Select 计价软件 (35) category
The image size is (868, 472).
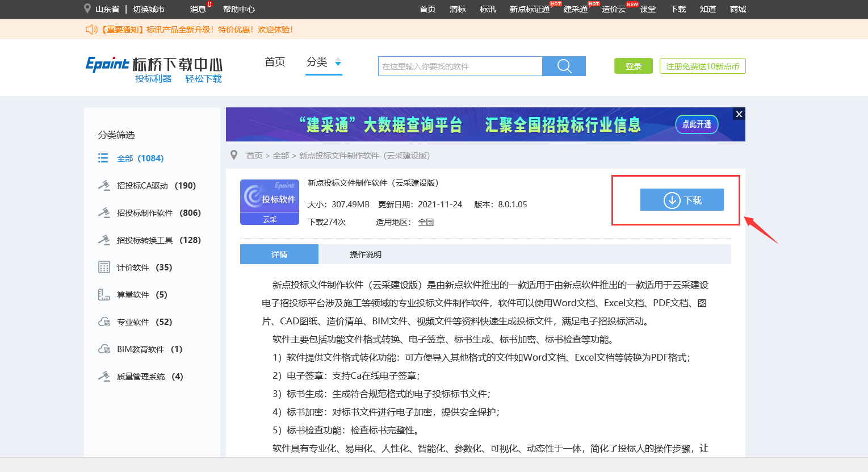click(x=145, y=267)
